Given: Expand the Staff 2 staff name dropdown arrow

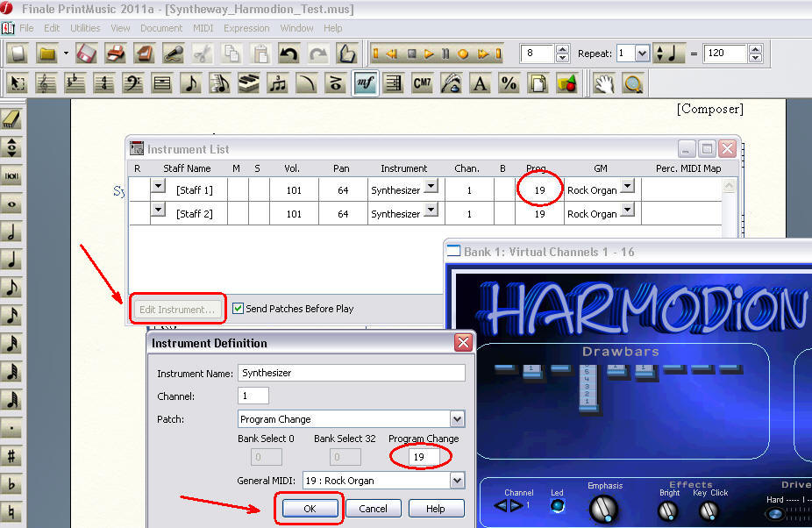Looking at the screenshot, I should coord(158,210).
